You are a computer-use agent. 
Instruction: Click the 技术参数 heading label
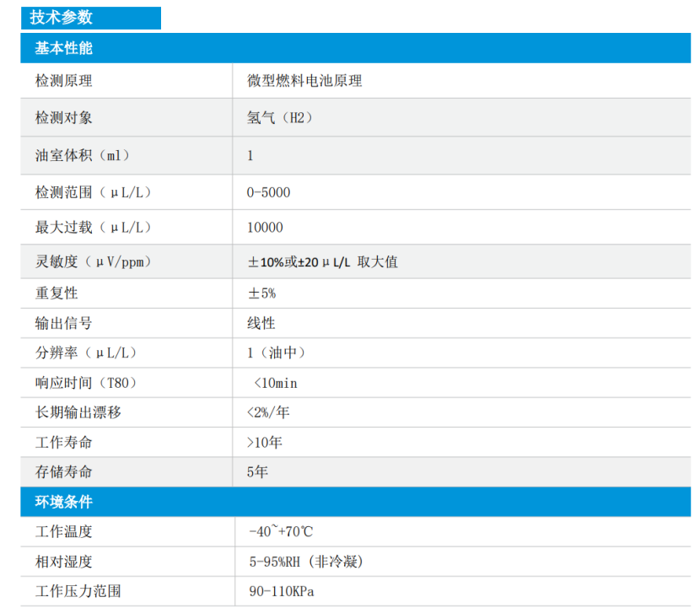pos(62,18)
